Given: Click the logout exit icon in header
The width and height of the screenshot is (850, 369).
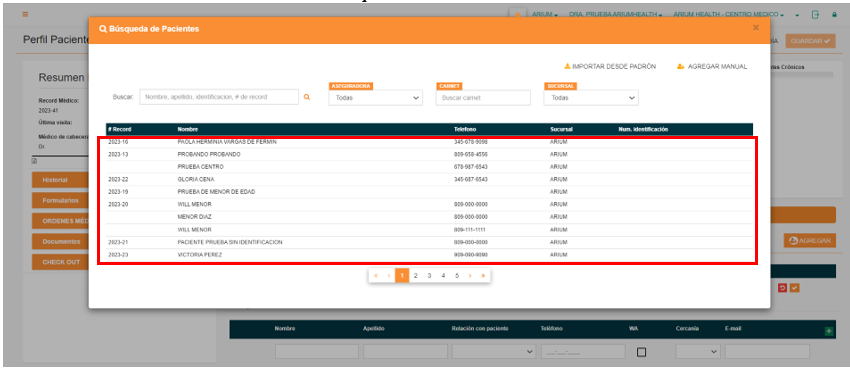Looking at the screenshot, I should (815, 15).
